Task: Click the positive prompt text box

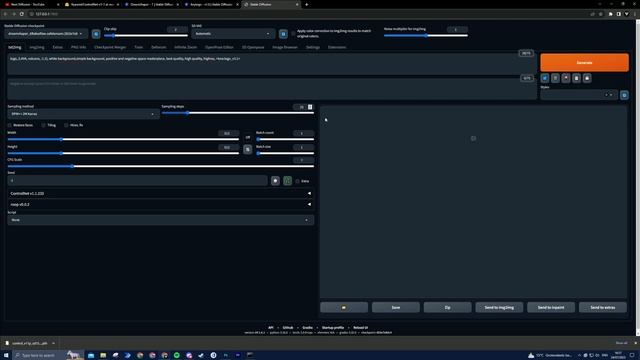Action: coord(271,64)
